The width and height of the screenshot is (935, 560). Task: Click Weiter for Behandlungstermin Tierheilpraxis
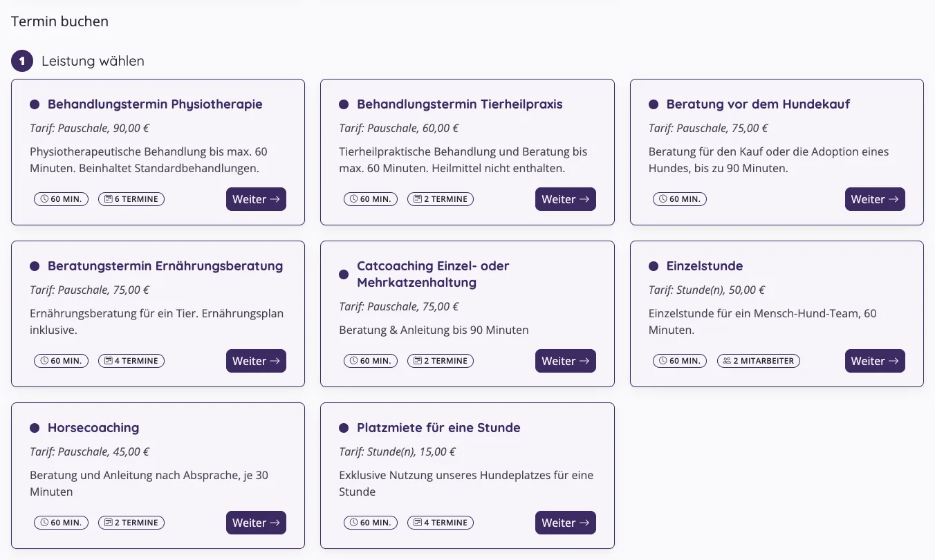pos(565,199)
